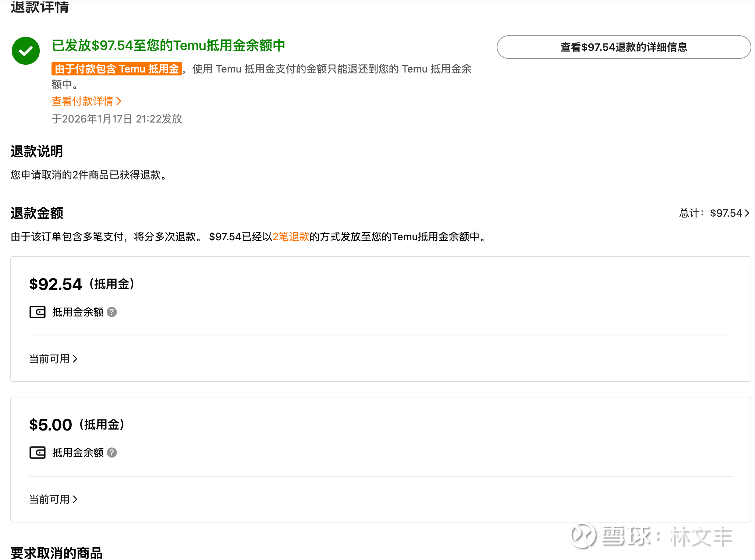Viewport: 755px width, 560px height.
Task: Click wallet icon in $5.00 refund card
Action: click(x=38, y=453)
